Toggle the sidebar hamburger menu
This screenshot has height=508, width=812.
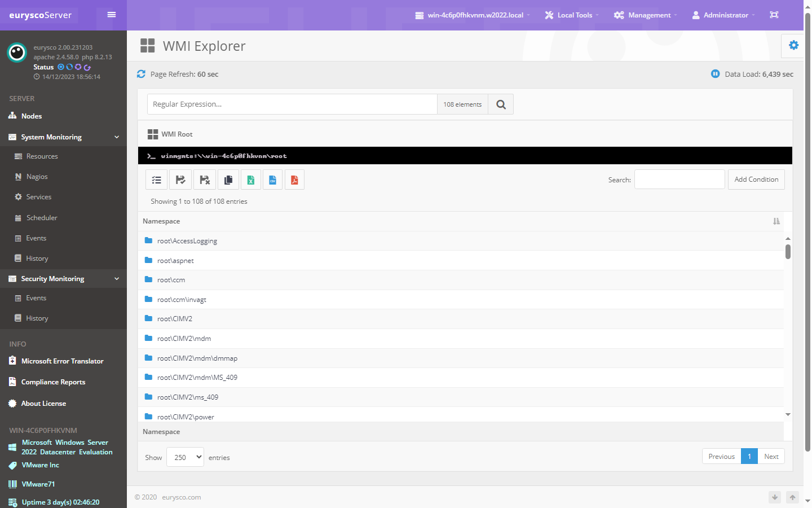coord(112,15)
